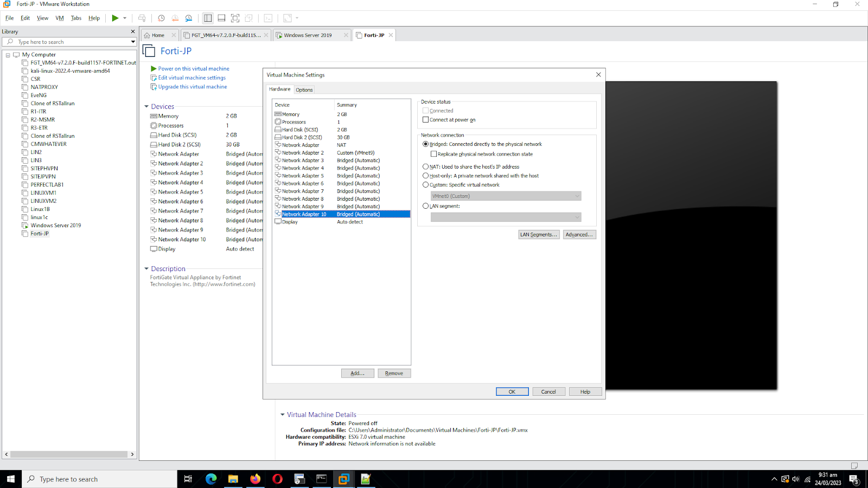Switch to the Options tab in settings dialog
This screenshot has width=868, height=488.
(x=304, y=90)
